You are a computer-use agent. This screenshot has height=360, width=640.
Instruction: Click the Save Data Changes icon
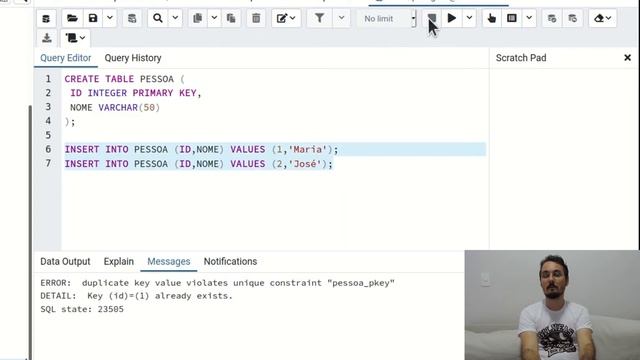132,18
